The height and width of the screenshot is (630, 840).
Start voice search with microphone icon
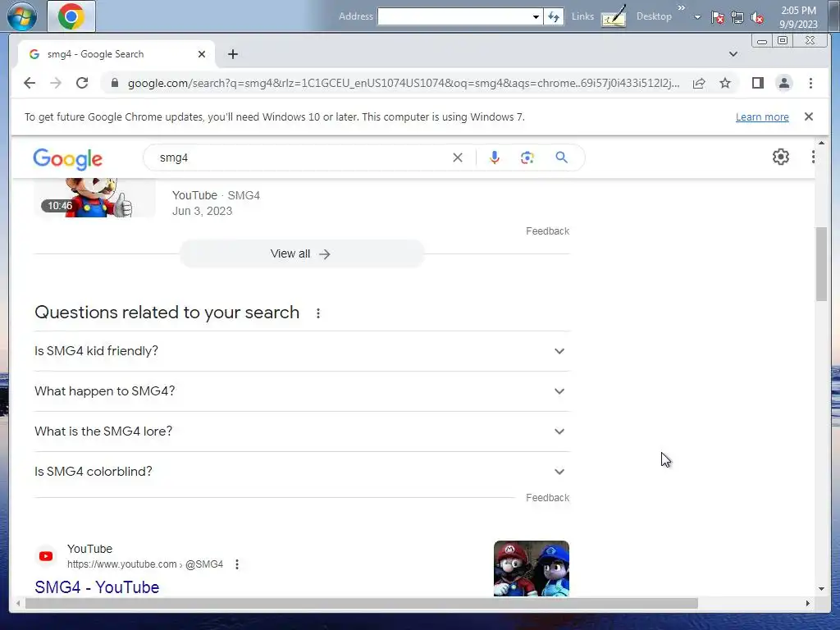(495, 157)
